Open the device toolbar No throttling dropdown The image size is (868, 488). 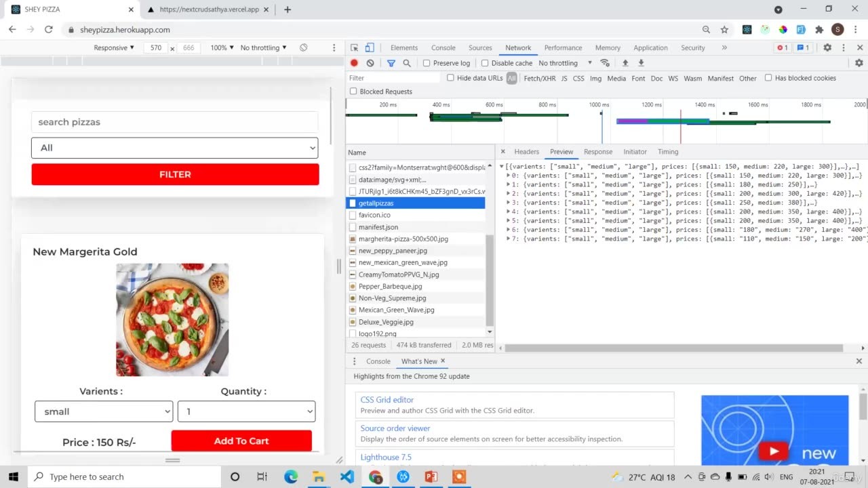point(263,47)
